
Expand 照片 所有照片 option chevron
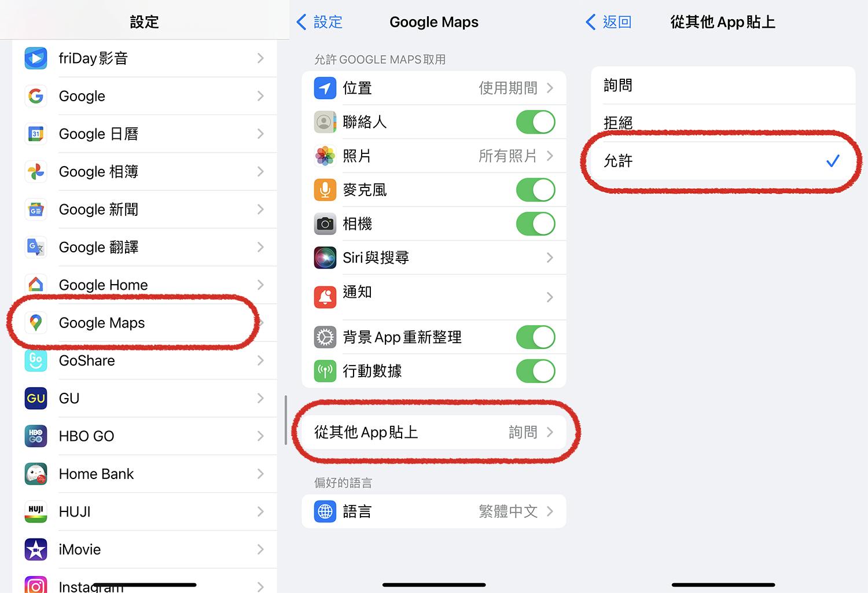(x=550, y=156)
